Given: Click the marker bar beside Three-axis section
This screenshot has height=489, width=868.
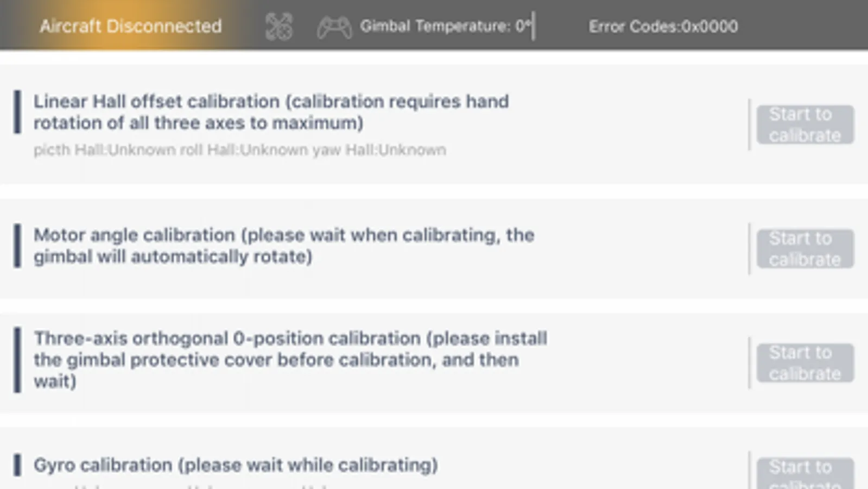Looking at the screenshot, I should 17,359.
